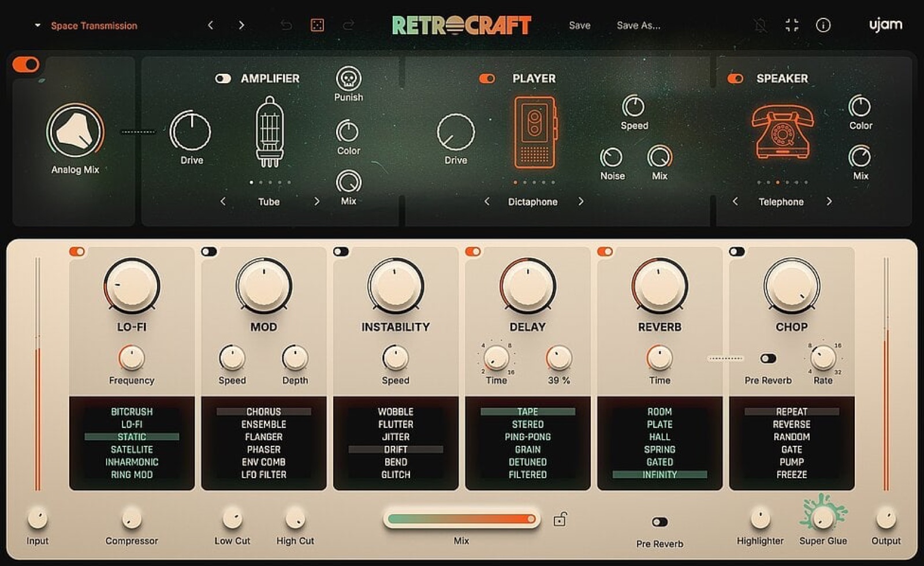This screenshot has height=566, width=924.
Task: Click the redo arrow icon
Action: coord(349,25)
